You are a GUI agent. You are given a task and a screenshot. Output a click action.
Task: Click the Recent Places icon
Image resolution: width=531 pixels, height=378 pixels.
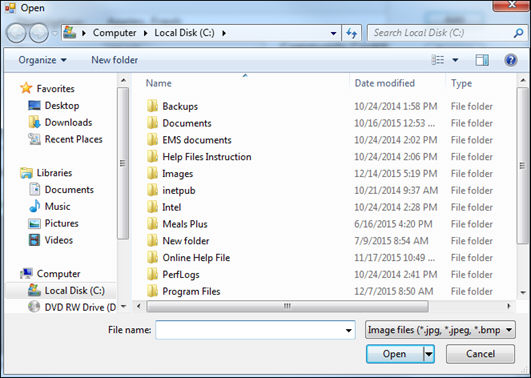click(x=35, y=139)
